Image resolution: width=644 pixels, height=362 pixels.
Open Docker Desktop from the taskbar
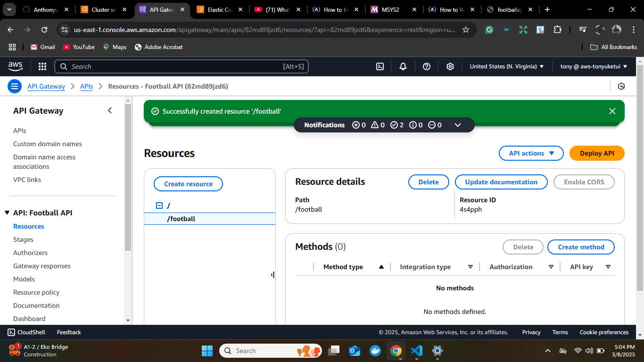pos(375,351)
